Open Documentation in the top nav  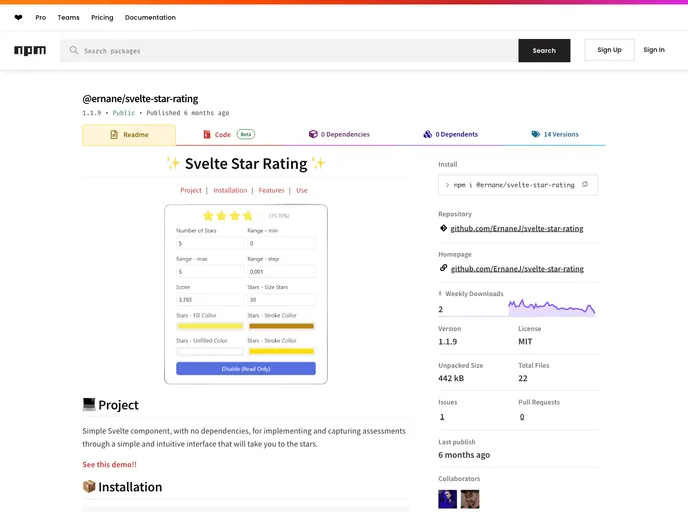pyautogui.click(x=150, y=18)
